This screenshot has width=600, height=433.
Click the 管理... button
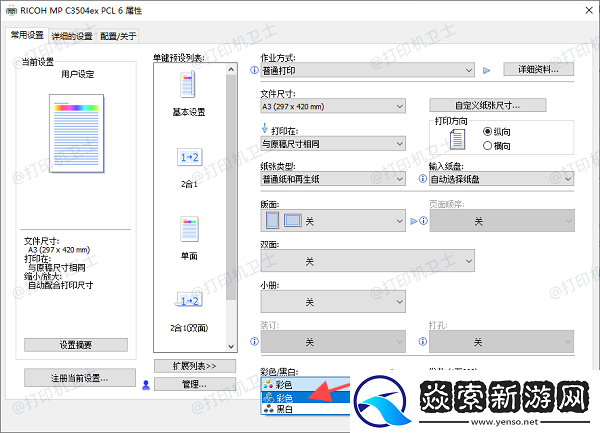[x=195, y=384]
